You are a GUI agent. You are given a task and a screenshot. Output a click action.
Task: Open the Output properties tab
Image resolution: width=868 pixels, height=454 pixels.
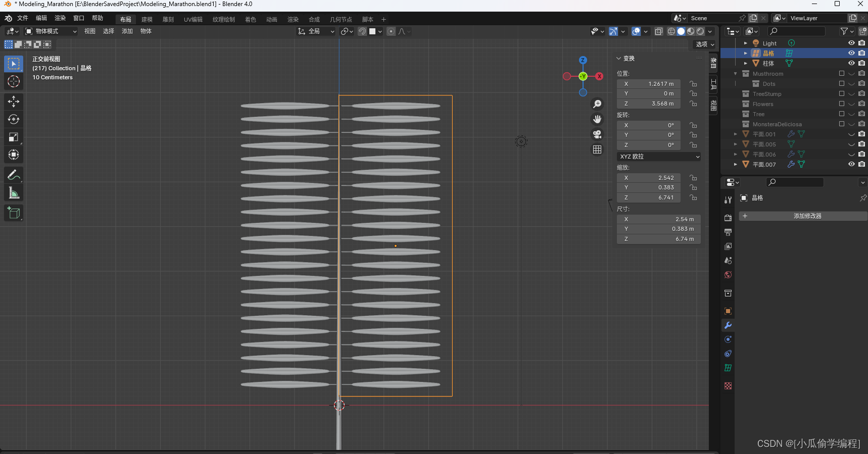[x=728, y=232]
